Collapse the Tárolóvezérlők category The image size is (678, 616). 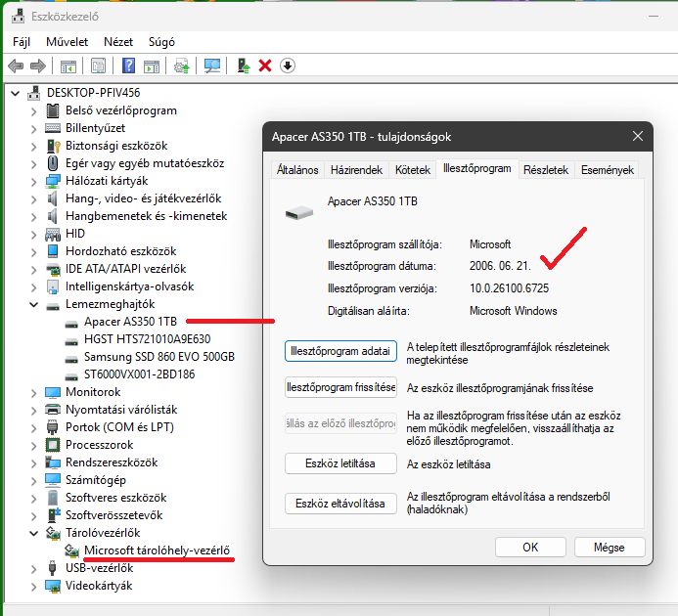[x=33, y=533]
